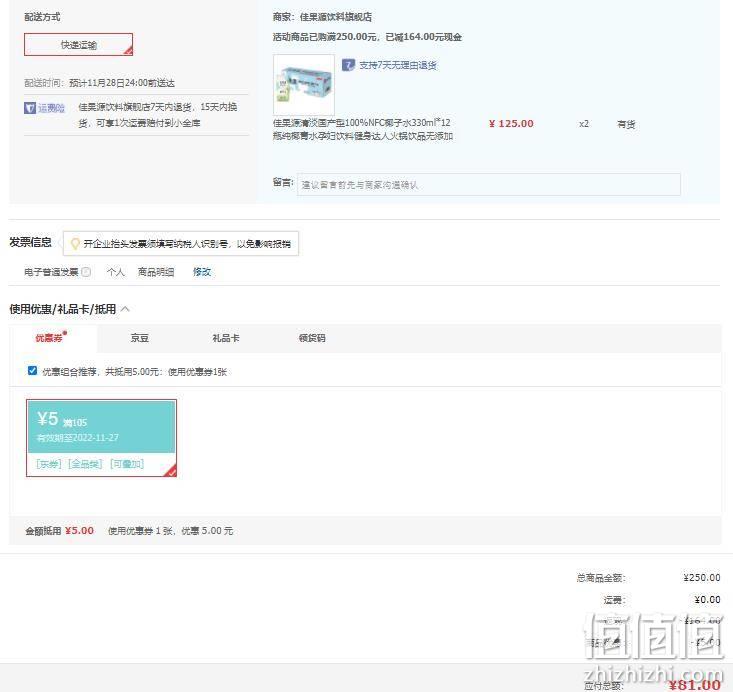Switch to the 领货码 tab
This screenshot has width=733, height=692.
coord(312,338)
